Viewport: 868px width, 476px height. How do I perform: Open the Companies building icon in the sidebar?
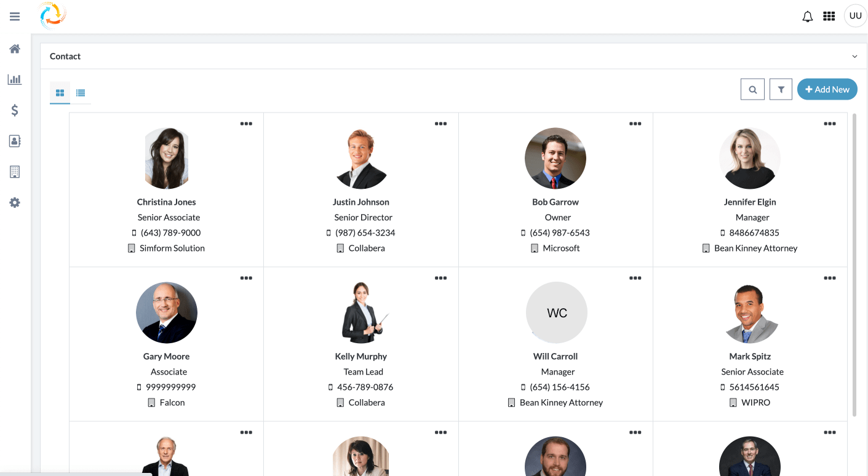tap(14, 172)
